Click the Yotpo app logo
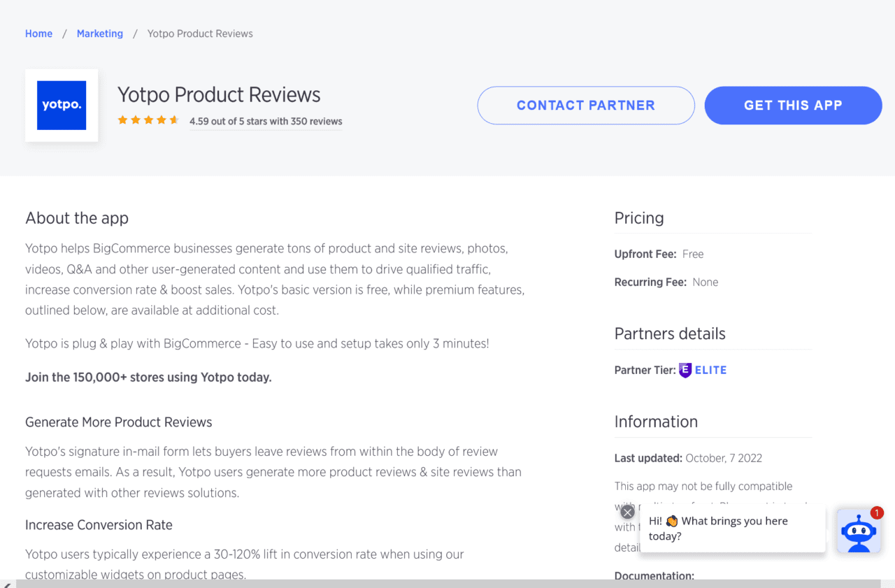 click(62, 105)
